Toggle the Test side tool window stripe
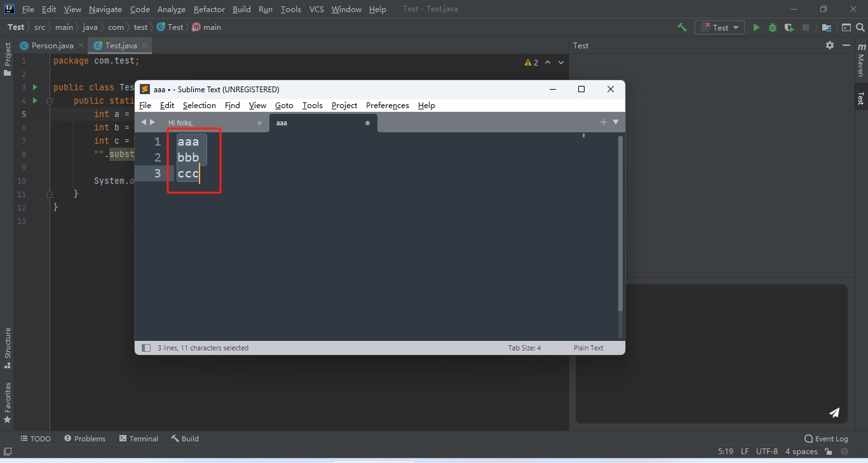 (x=861, y=98)
